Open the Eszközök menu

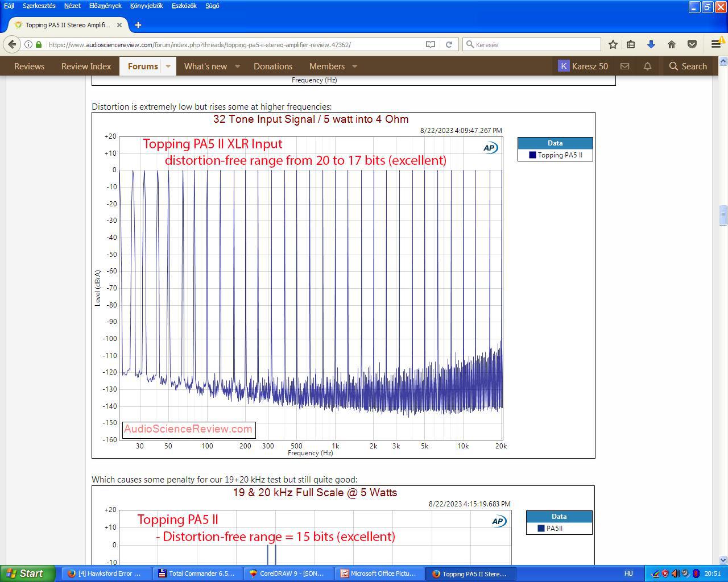[184, 6]
